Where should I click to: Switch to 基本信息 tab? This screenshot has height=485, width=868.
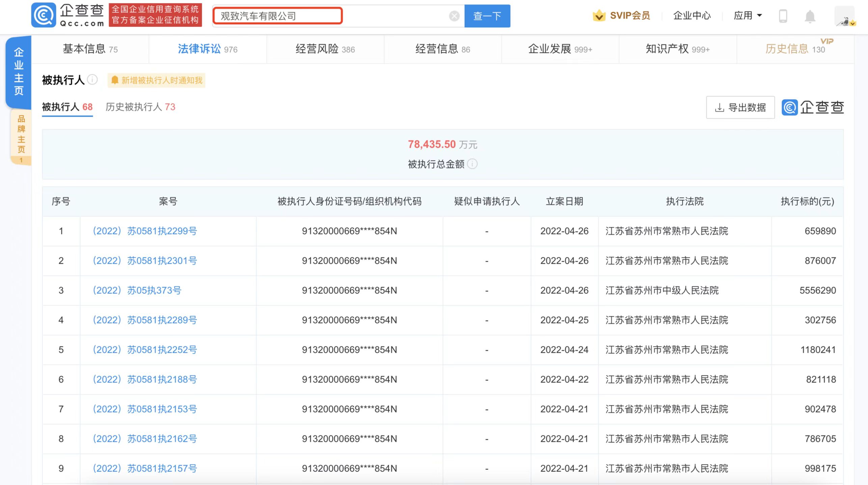click(x=90, y=49)
